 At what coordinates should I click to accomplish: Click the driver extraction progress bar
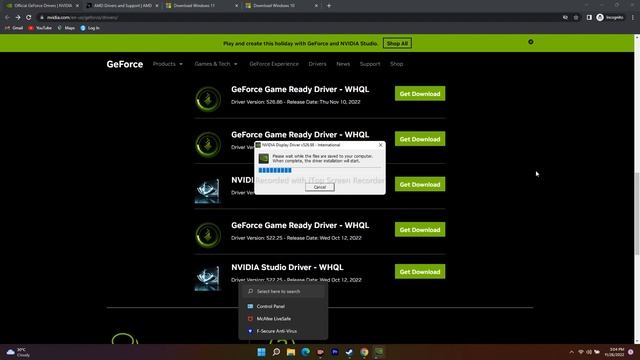point(320,170)
